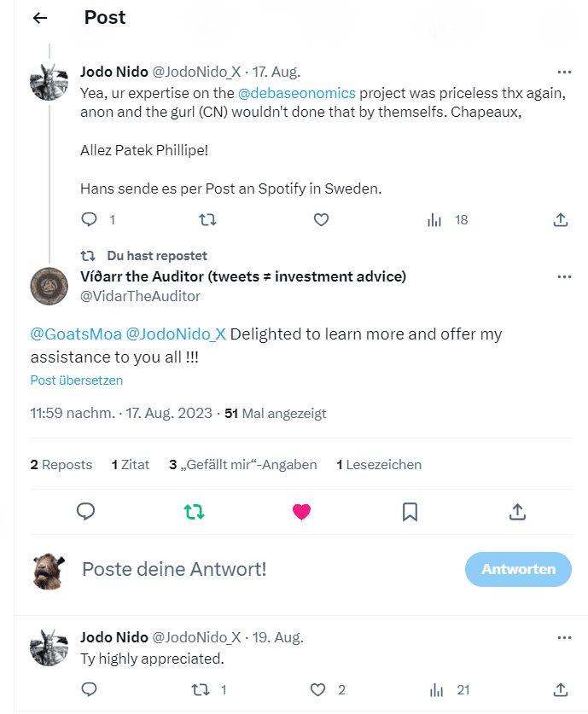
Task: Reply to Jodo Nido's 17. Aug. post
Action: click(90, 220)
